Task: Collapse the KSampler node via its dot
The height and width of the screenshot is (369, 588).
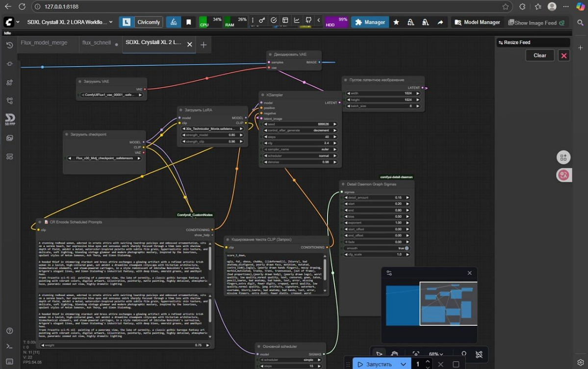Action: [x=262, y=95]
